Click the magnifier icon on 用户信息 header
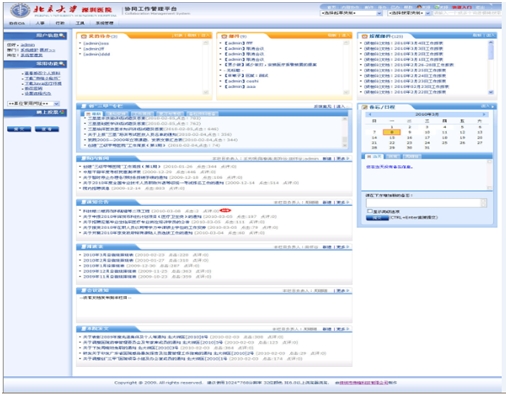This screenshot has height=394, width=506. point(62,35)
